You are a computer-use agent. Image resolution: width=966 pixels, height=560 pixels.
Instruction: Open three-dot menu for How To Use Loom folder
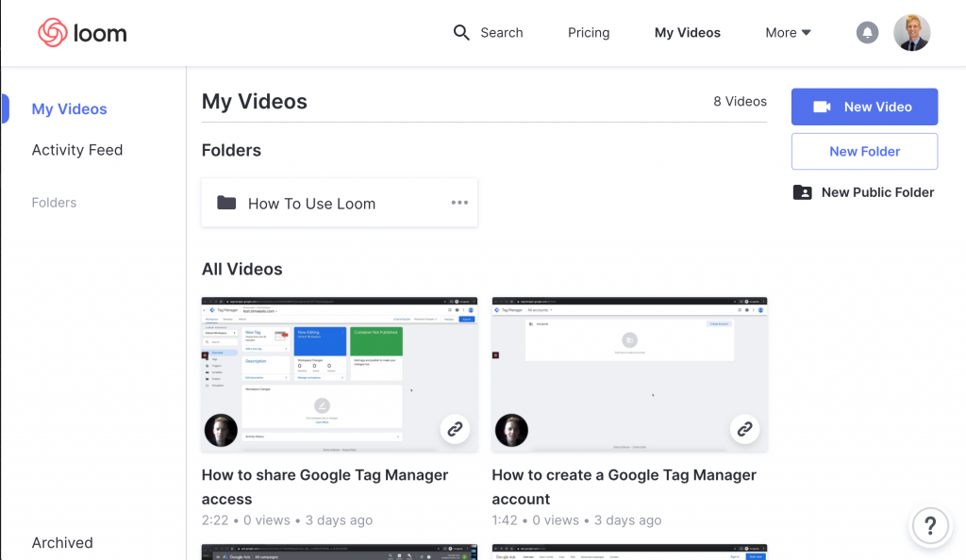pos(459,203)
